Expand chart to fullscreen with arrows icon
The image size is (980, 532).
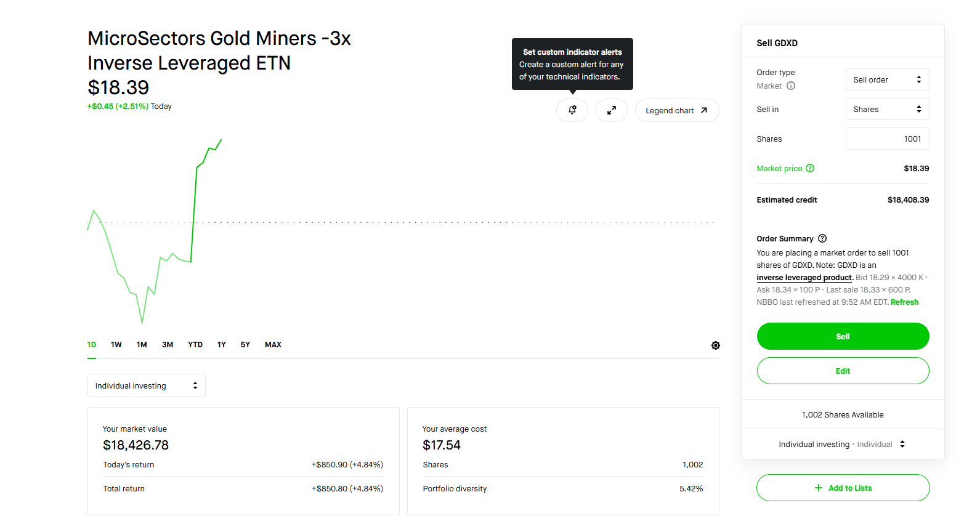coord(612,110)
